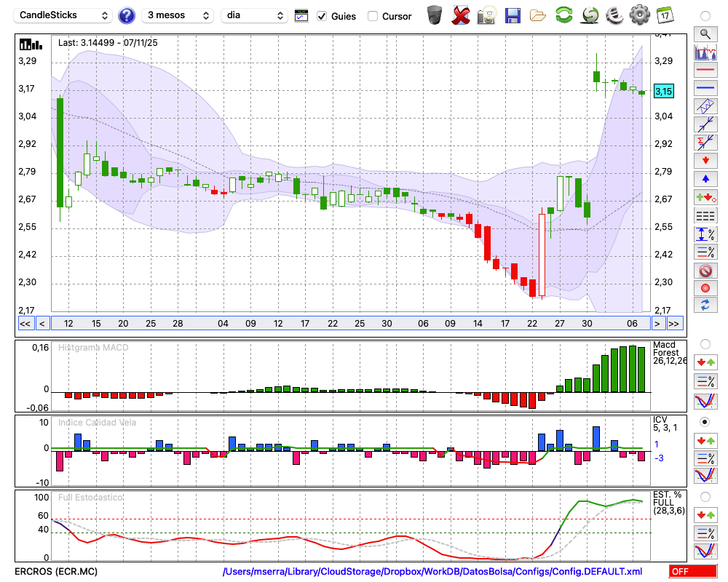728x582 pixels.
Task: Click the blue question mark help icon
Action: 127,15
